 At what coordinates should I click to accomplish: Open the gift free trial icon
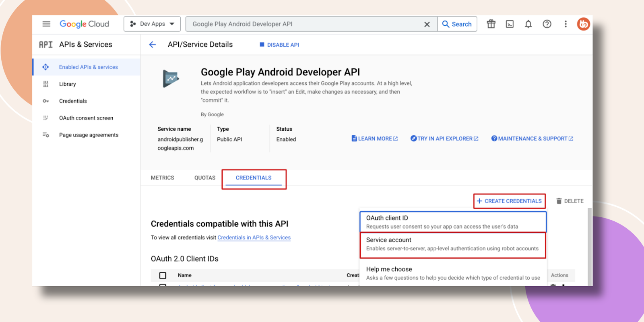(491, 24)
